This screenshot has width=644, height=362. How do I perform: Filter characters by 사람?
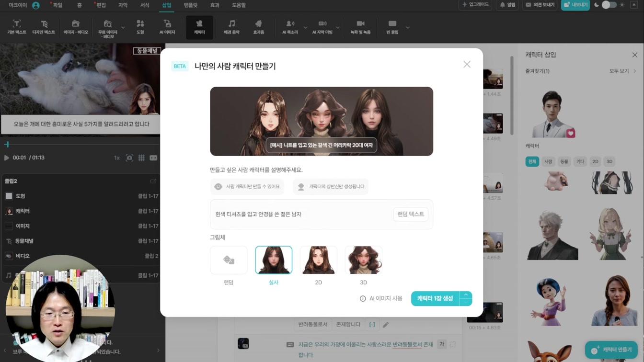pos(548,161)
